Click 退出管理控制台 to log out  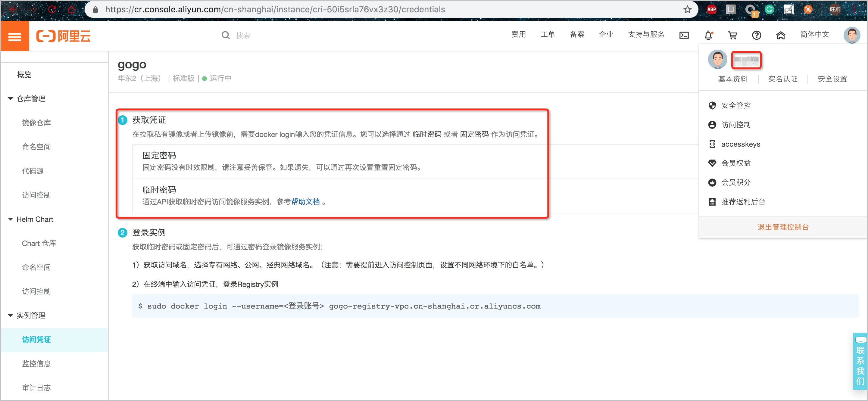[783, 227]
